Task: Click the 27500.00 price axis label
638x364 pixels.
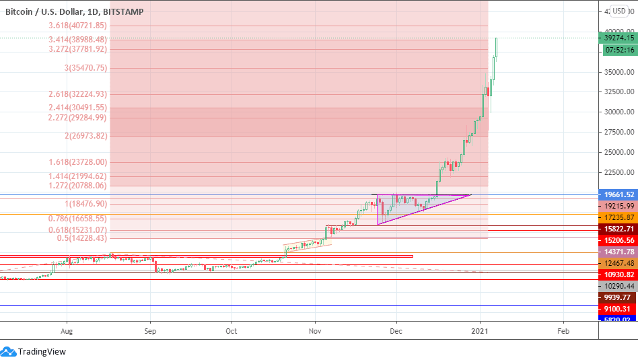Action: click(619, 132)
